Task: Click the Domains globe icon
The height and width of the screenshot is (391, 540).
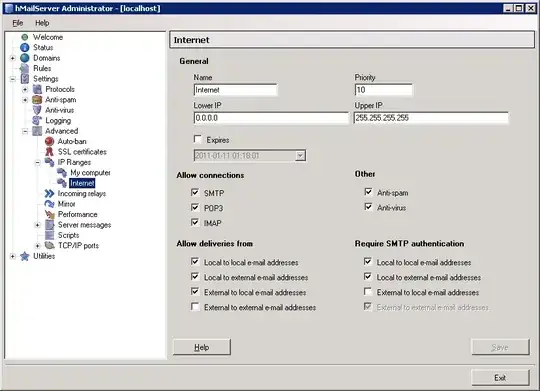Action: tap(24, 58)
